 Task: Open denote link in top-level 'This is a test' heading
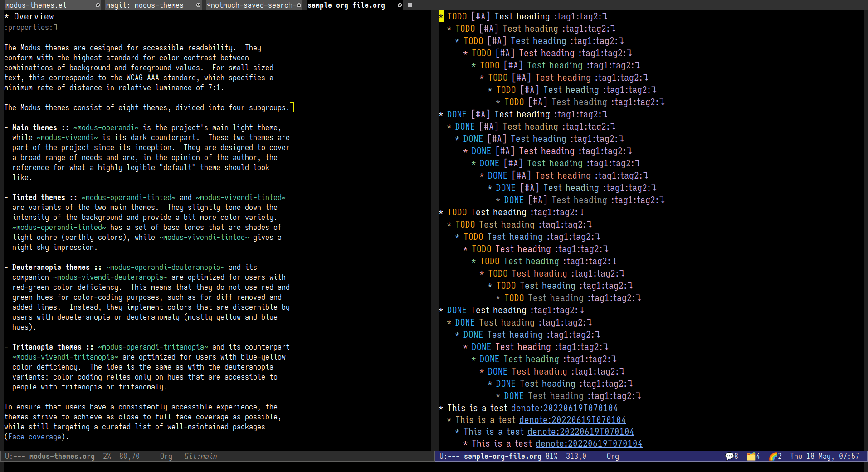564,408
